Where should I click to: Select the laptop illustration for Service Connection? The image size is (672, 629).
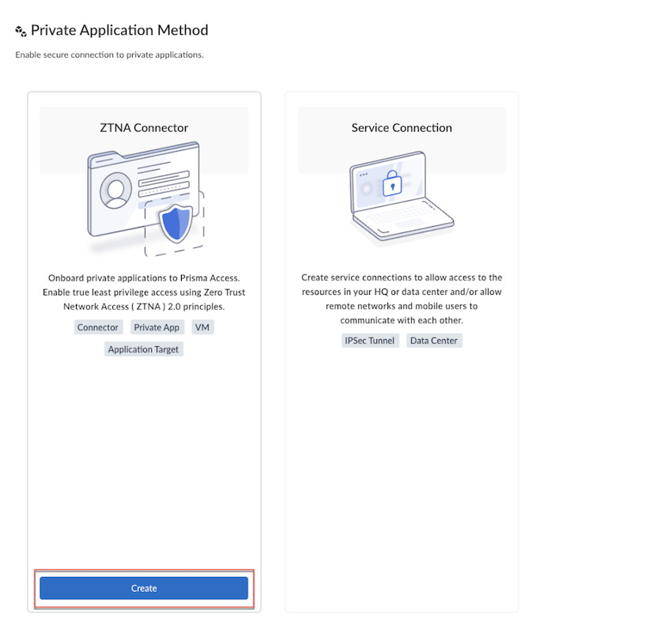click(x=402, y=196)
